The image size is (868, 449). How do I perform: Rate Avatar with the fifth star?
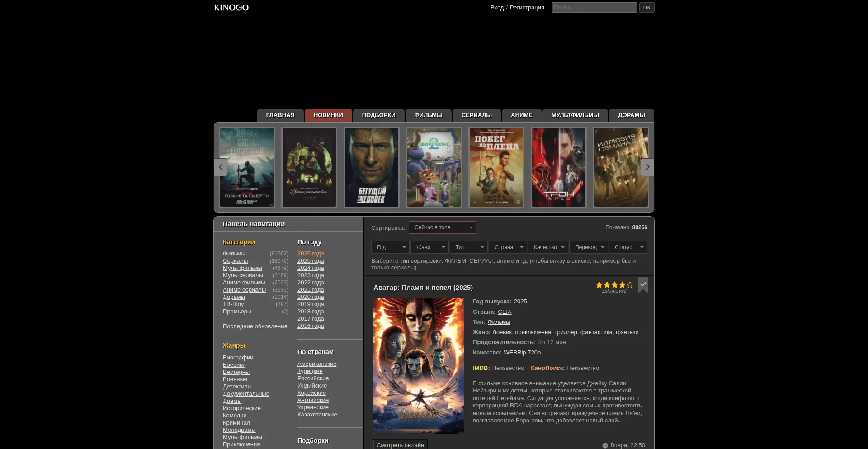tap(630, 285)
